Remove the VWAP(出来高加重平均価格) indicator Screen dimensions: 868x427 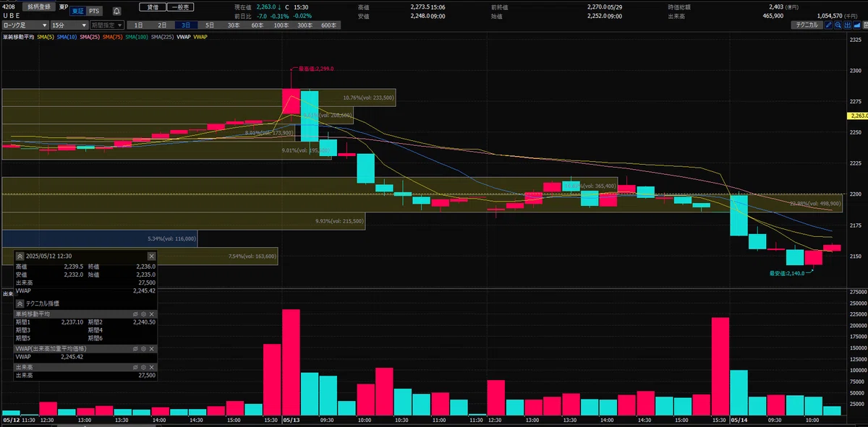(152, 348)
